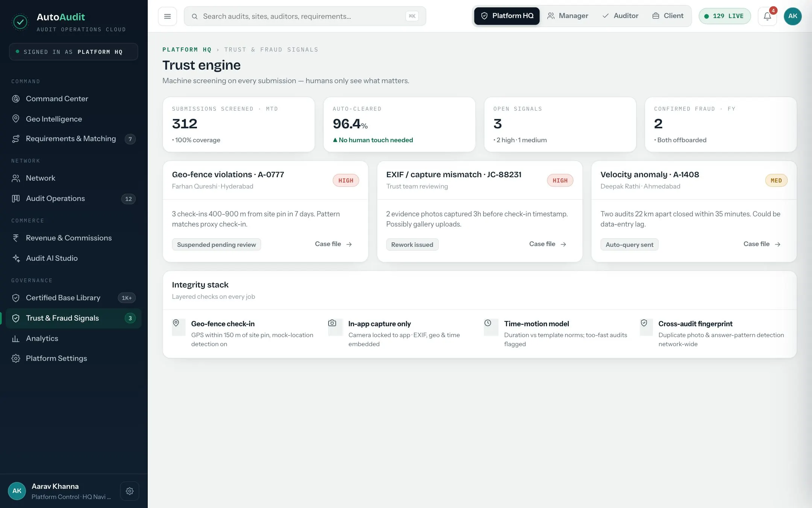Click the arrow beside the JC-88231 Case file

[564, 244]
